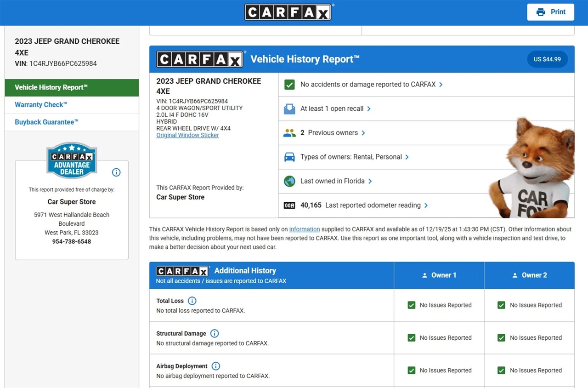Open the Total Loss info icon
588x388 pixels.
click(x=192, y=301)
